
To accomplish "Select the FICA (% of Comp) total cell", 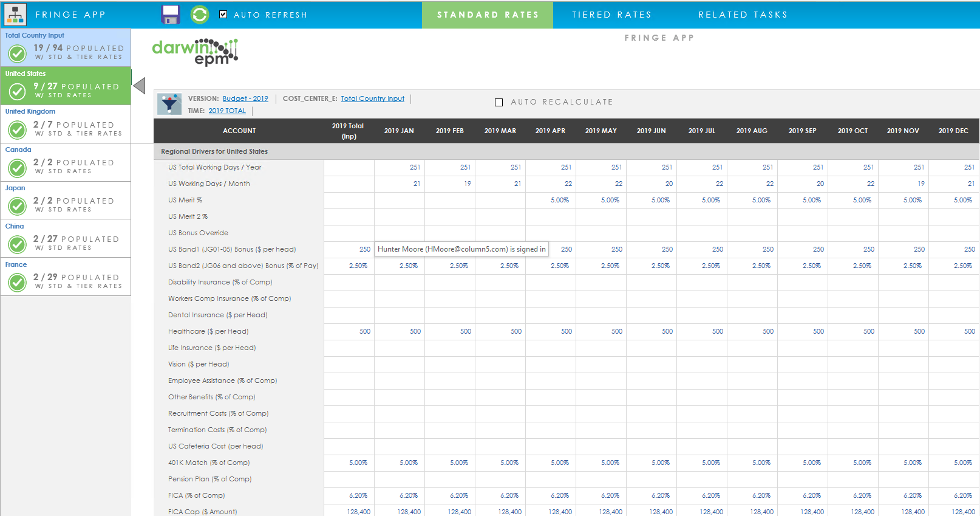I will click(x=349, y=495).
